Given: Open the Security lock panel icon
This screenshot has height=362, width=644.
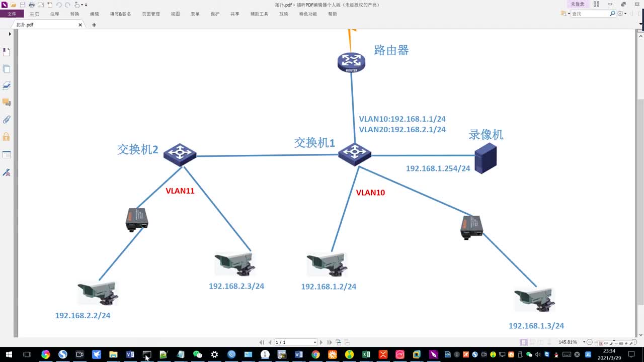Looking at the screenshot, I should pos(7,136).
